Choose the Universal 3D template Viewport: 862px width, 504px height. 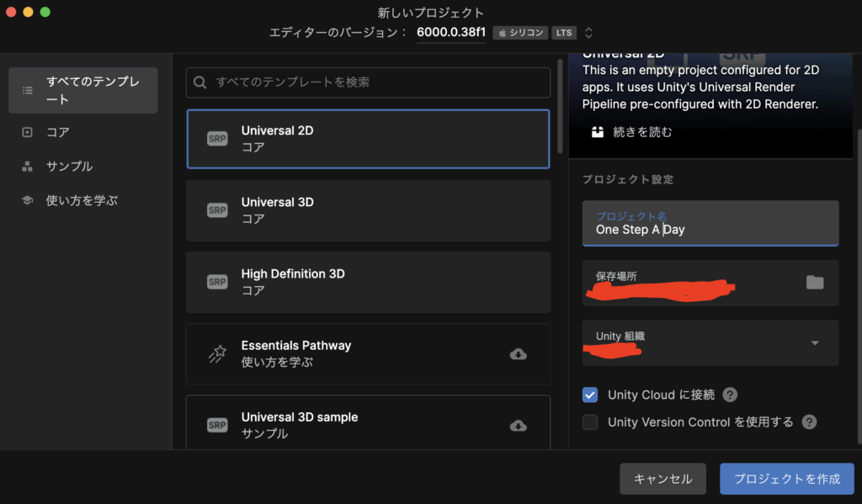pos(369,210)
